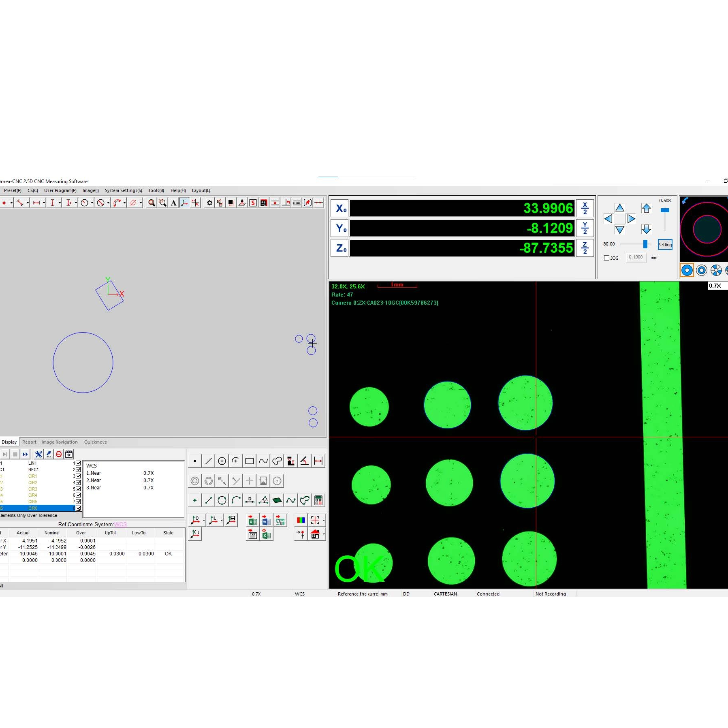Image resolution: width=728 pixels, height=728 pixels.
Task: Uncheck the checkbox for CIR6 row
Action: [x=78, y=508]
